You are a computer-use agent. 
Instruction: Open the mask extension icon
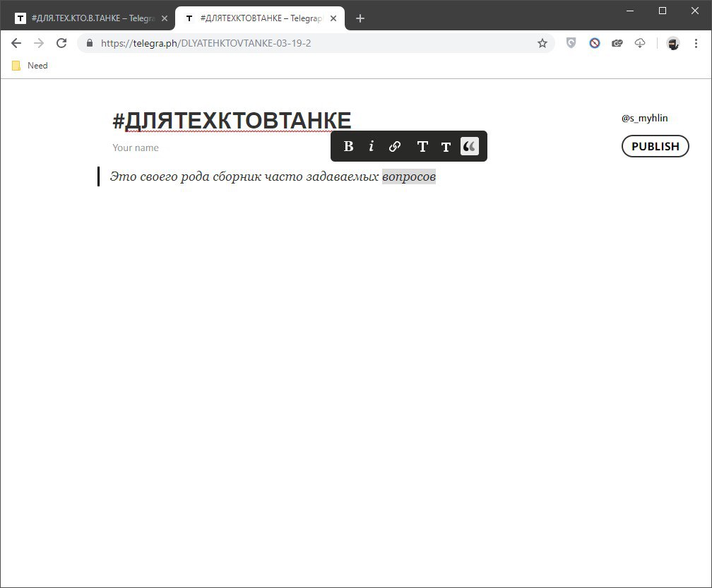[x=617, y=43]
